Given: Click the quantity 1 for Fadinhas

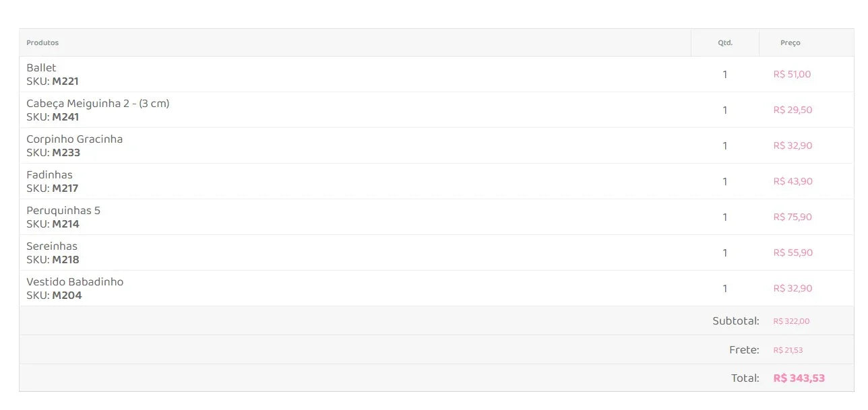Looking at the screenshot, I should click(x=725, y=182).
